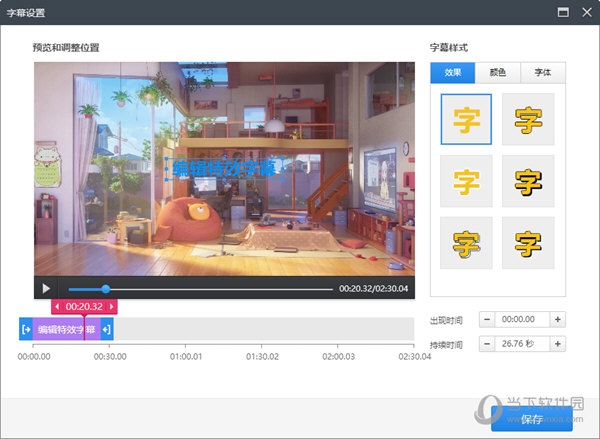Click the 出现时间 00:00.00 input field

point(522,319)
